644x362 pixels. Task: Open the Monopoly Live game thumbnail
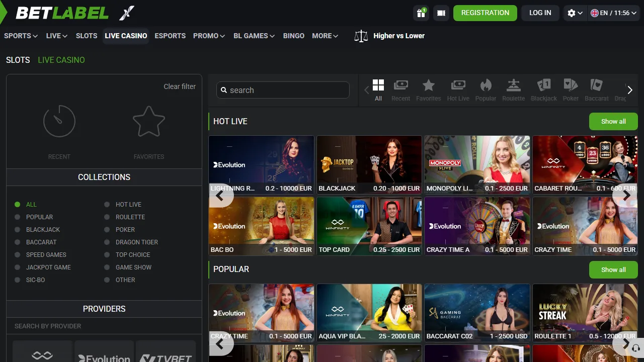pyautogui.click(x=477, y=165)
